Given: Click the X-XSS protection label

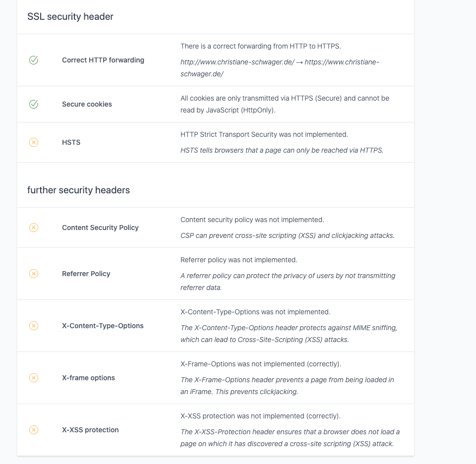Looking at the screenshot, I should click(x=90, y=430).
